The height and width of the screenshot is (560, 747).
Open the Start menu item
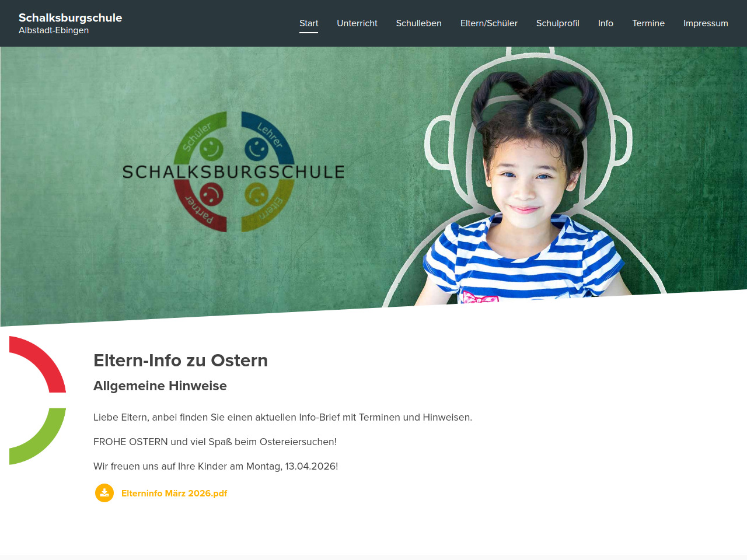click(x=309, y=23)
